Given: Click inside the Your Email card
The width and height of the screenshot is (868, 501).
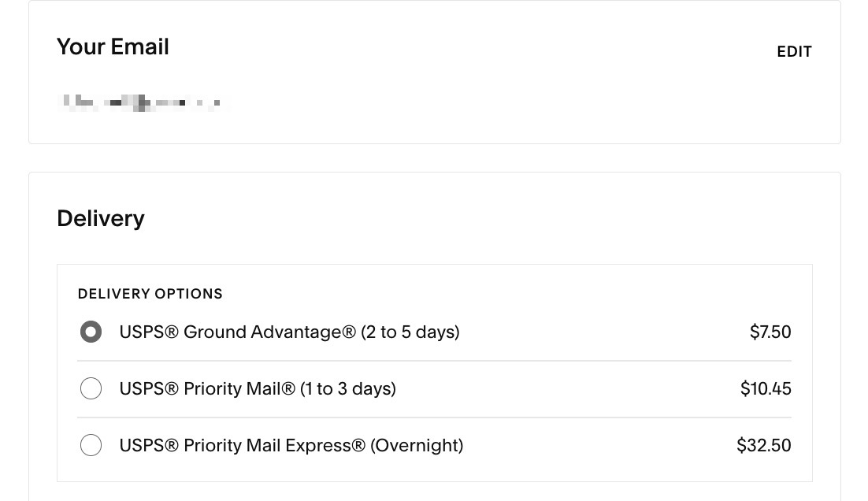Looking at the screenshot, I should pyautogui.click(x=433, y=75).
